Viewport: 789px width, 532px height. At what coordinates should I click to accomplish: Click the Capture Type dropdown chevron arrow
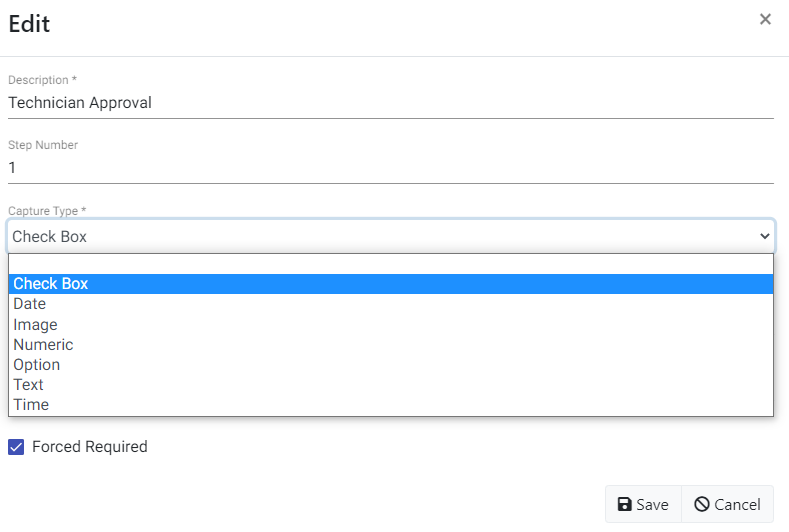[x=765, y=237]
